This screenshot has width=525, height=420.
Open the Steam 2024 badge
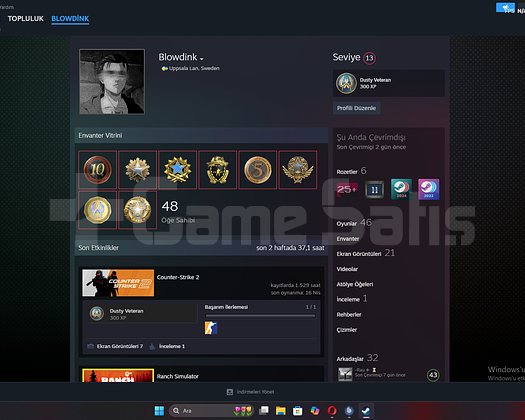(401, 189)
